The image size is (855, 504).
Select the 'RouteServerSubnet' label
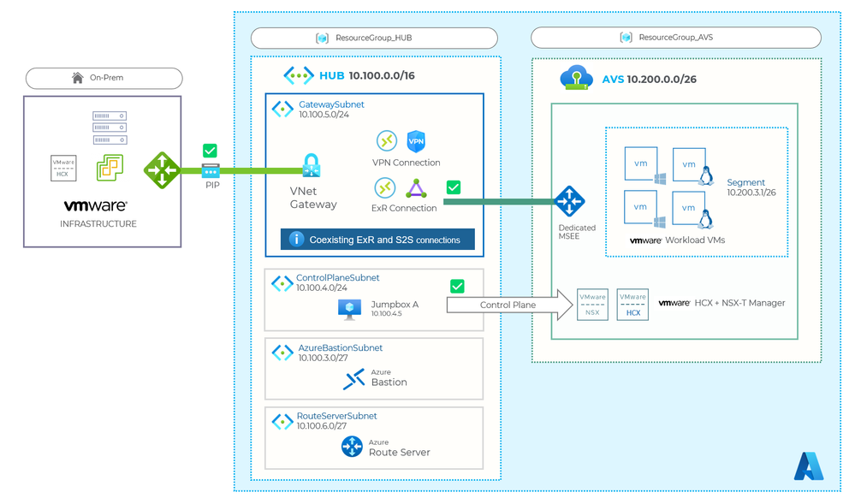337,416
